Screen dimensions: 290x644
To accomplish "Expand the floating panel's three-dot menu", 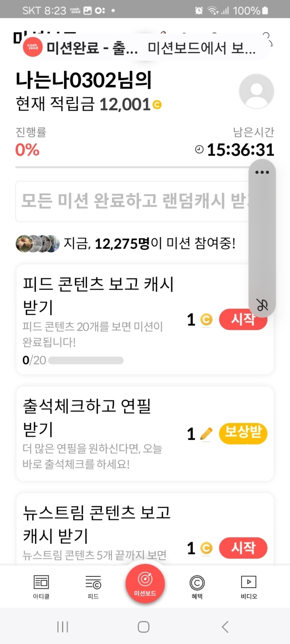I will pyautogui.click(x=262, y=172).
